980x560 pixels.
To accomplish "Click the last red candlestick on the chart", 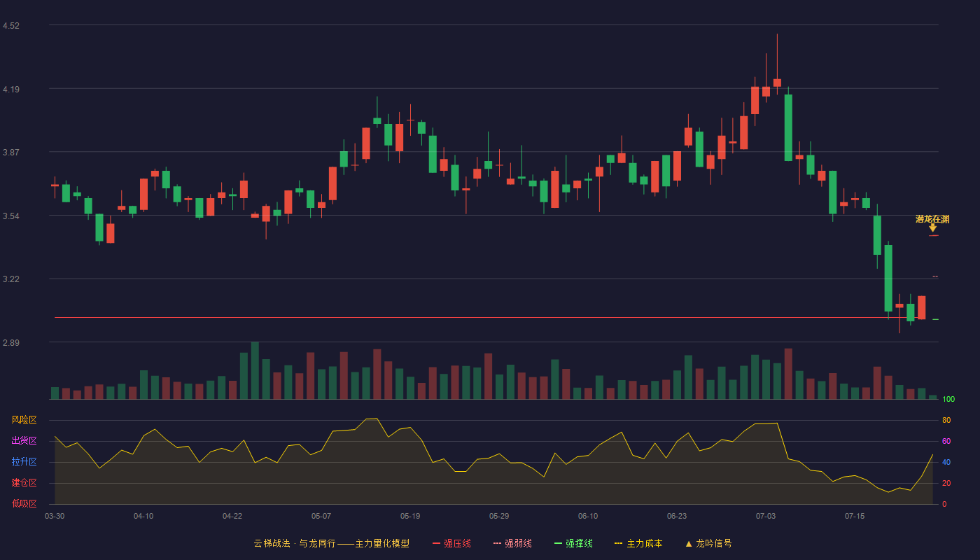I will point(922,307).
